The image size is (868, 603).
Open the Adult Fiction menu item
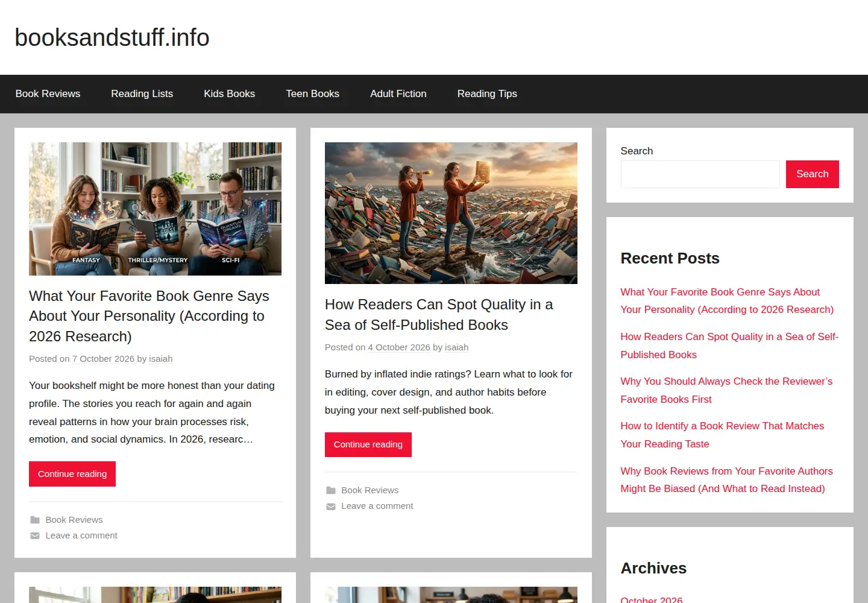click(x=398, y=93)
